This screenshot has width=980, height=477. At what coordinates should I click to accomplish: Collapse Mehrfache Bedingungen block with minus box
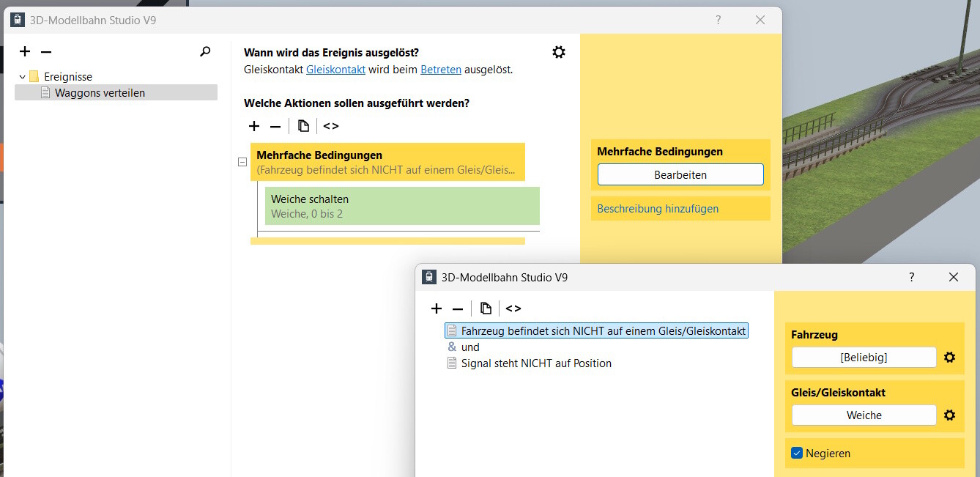point(242,162)
